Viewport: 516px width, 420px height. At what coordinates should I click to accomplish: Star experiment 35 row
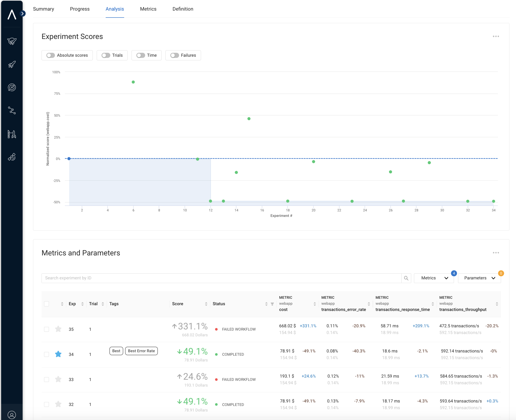click(x=58, y=329)
